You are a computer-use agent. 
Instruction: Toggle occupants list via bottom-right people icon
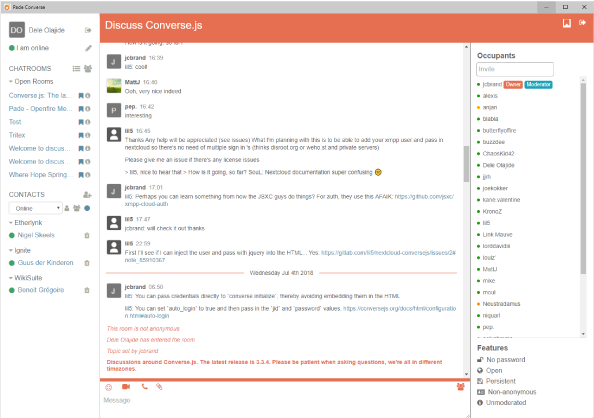pos(461,387)
